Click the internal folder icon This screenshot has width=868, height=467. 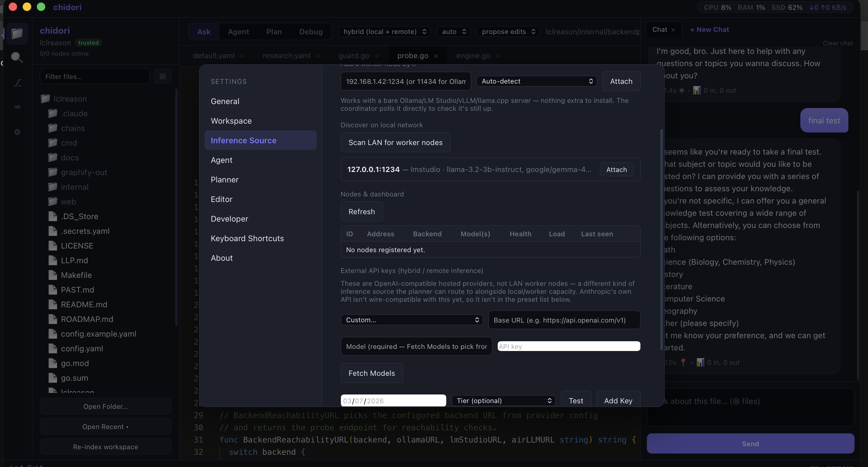pyautogui.click(x=53, y=187)
